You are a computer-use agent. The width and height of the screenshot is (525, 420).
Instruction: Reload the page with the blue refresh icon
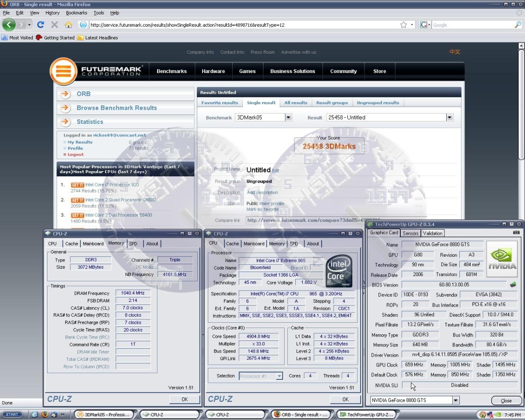[41, 25]
